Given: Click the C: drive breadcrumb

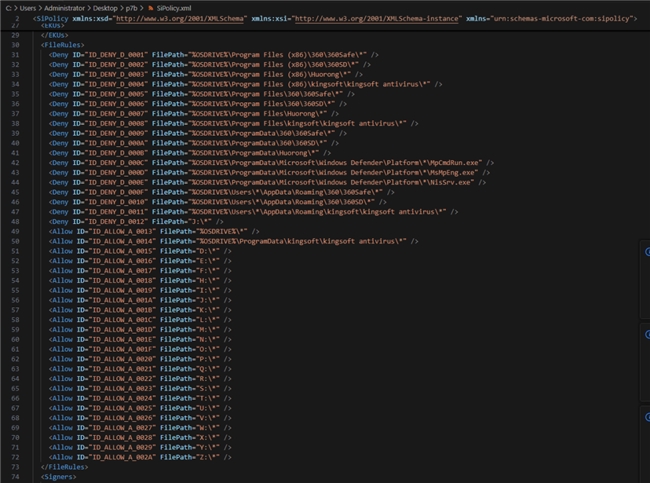Looking at the screenshot, I should tap(8, 8).
